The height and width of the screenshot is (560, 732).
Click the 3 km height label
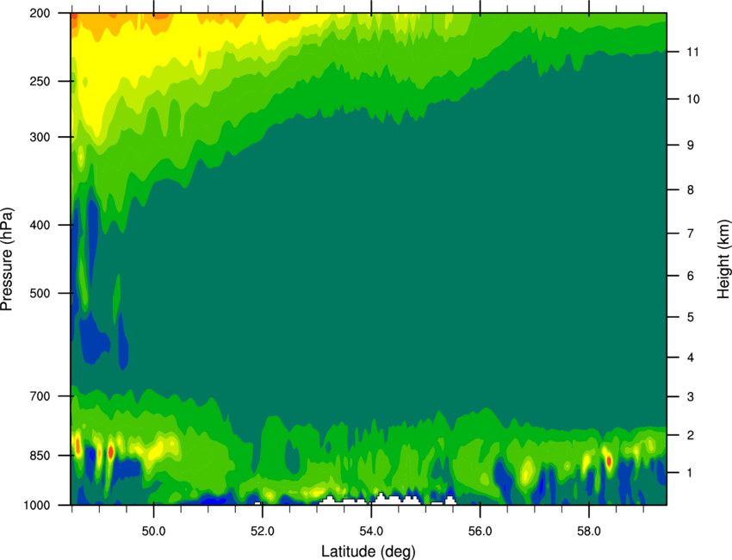click(691, 397)
